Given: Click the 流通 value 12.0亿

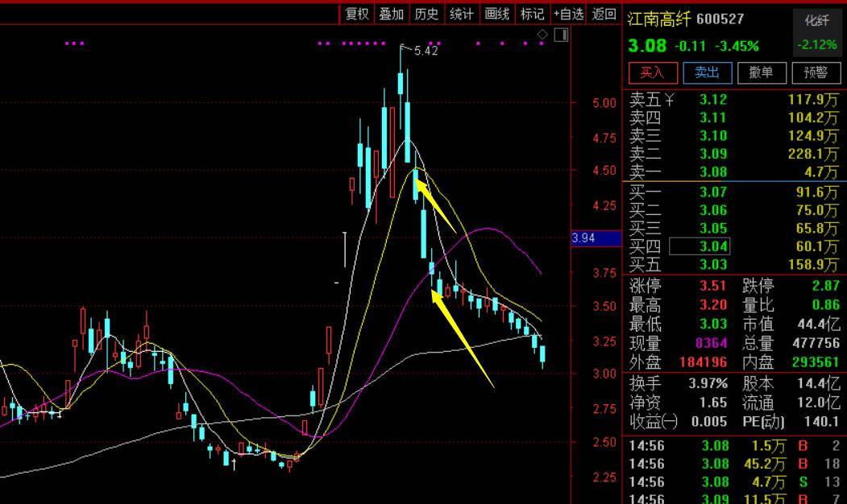Looking at the screenshot, I should coord(818,403).
